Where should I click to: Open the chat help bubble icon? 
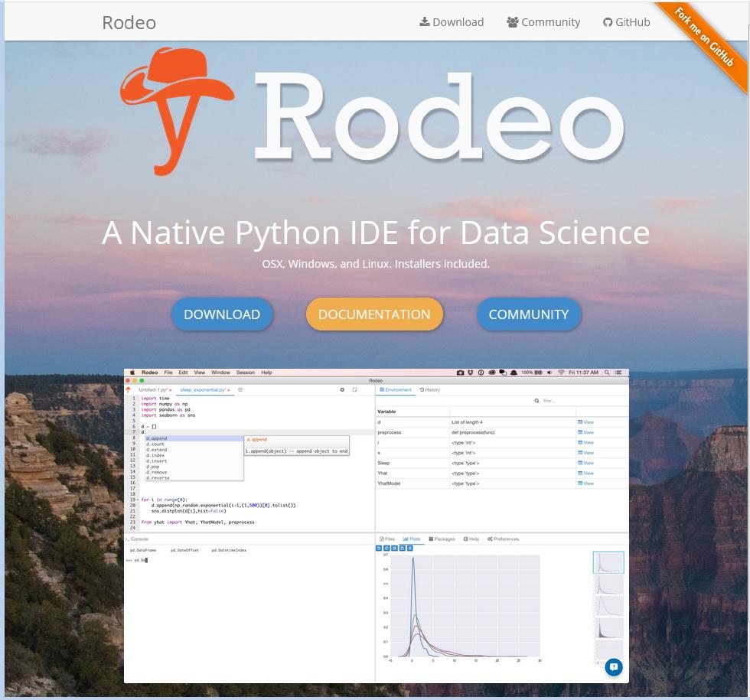(614, 667)
